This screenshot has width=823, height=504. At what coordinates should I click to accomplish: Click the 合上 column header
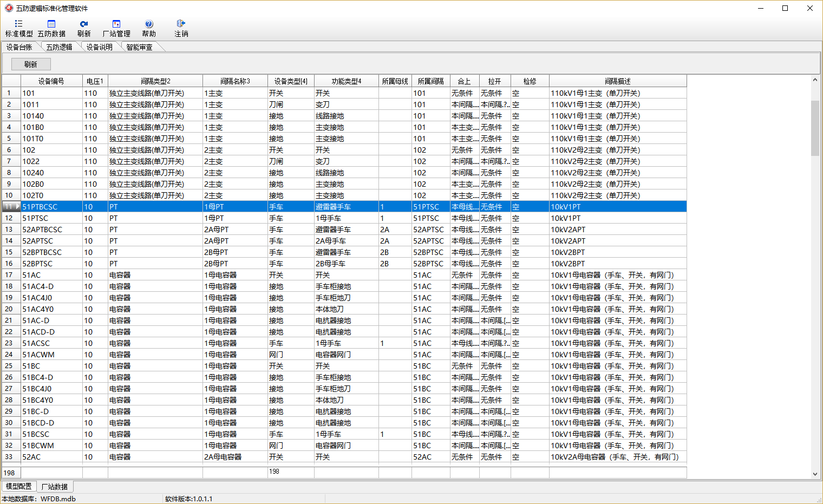[465, 81]
